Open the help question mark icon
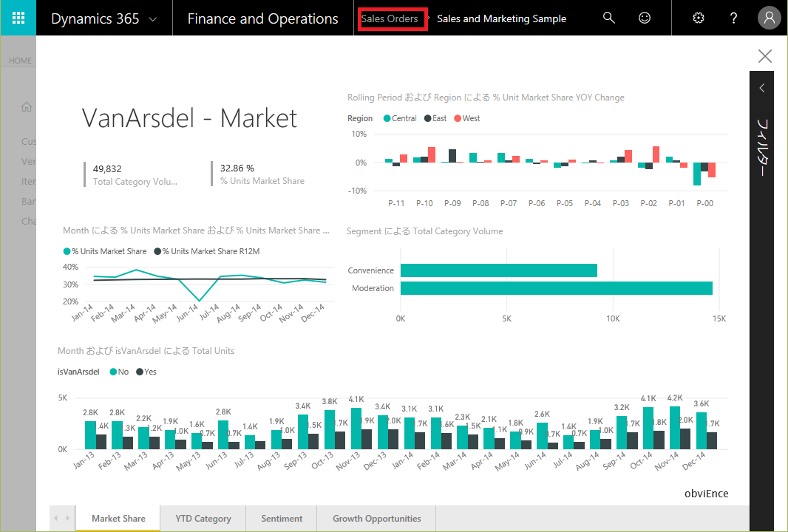Viewport: 788px width, 532px height. click(733, 18)
